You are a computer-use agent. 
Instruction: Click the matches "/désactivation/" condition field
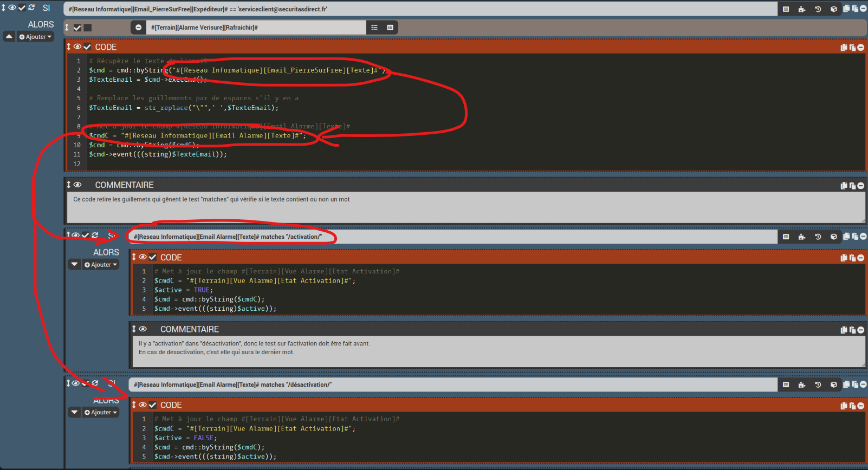[452, 385]
